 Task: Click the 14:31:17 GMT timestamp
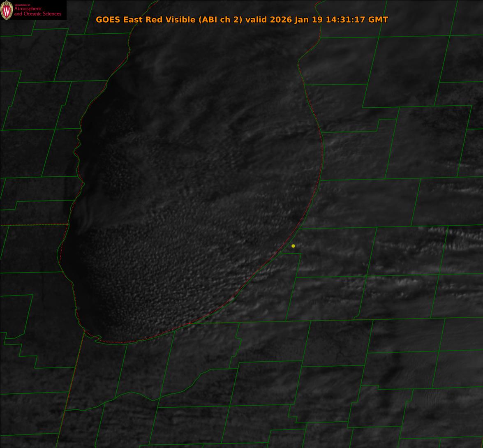tap(356, 20)
